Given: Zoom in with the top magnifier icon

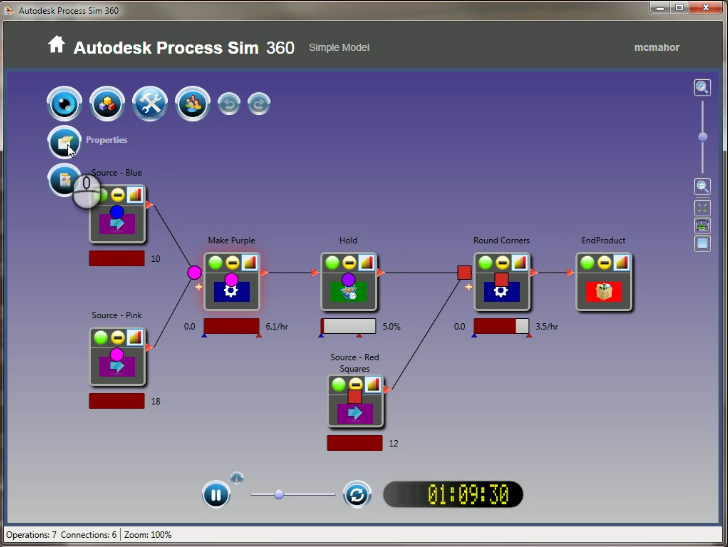Looking at the screenshot, I should coord(702,87).
